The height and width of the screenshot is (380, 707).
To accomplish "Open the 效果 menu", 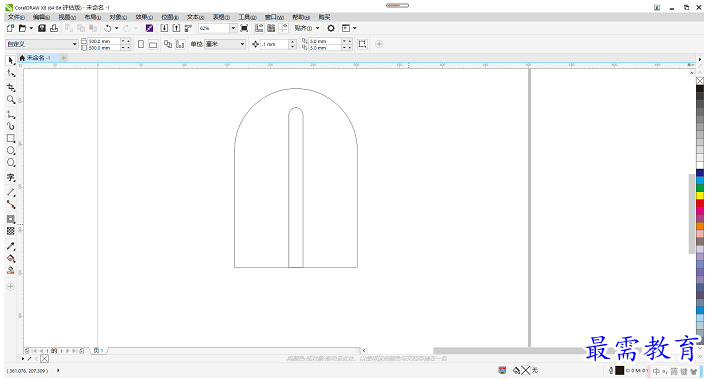I will pyautogui.click(x=144, y=17).
